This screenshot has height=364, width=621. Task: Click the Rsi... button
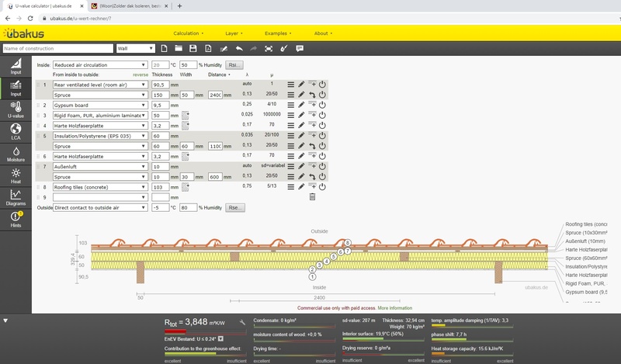click(234, 65)
